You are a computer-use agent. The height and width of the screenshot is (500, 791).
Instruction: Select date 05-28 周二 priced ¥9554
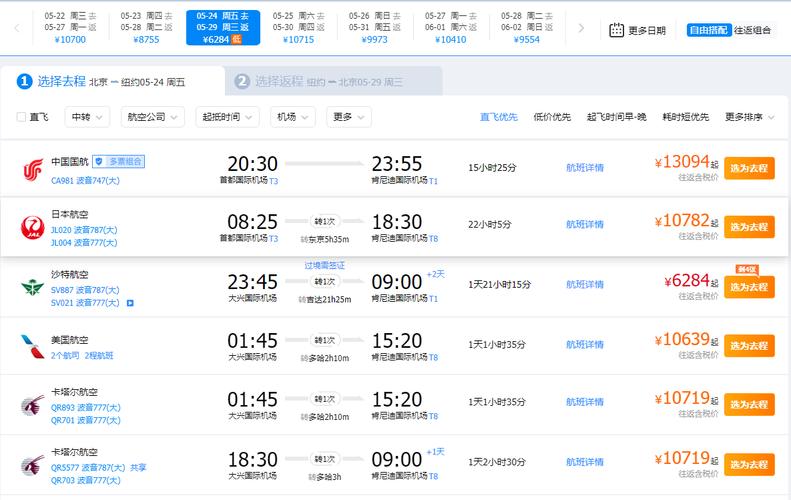coord(527,28)
